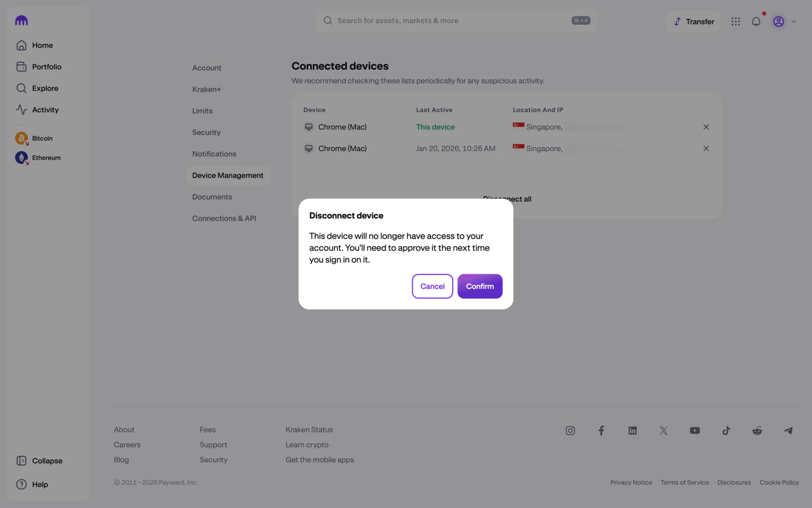Open the apps grid menu

pos(735,22)
